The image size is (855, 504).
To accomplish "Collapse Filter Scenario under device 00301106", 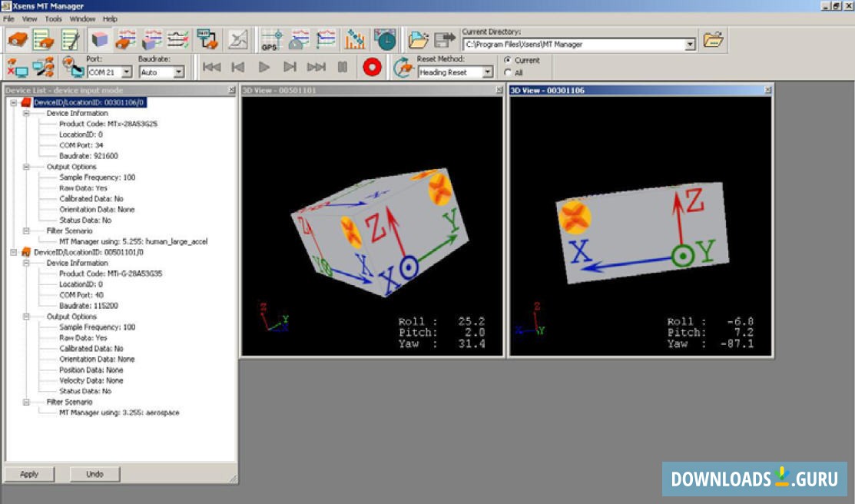I will [x=26, y=231].
